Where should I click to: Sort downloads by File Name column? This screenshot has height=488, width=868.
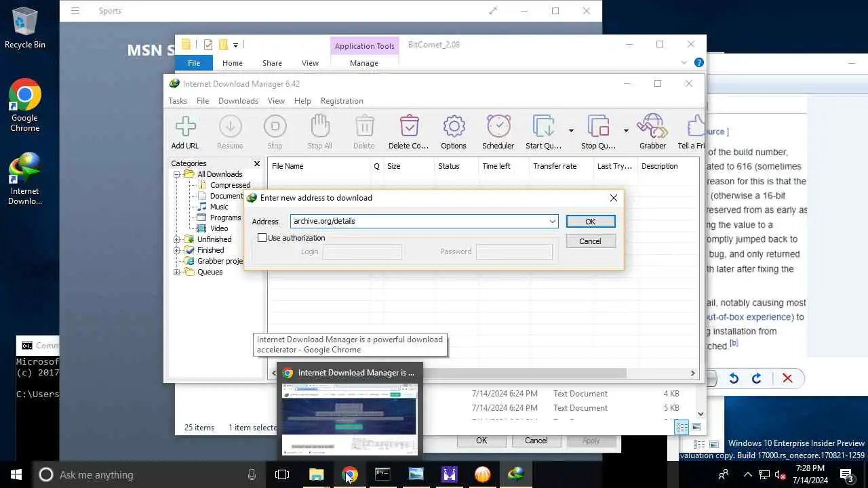[x=319, y=166]
